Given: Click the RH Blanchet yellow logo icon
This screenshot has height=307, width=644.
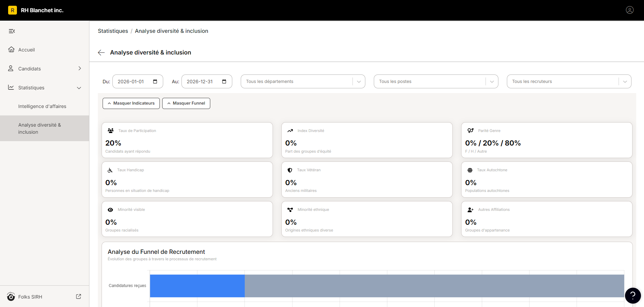Looking at the screenshot, I should click(13, 10).
